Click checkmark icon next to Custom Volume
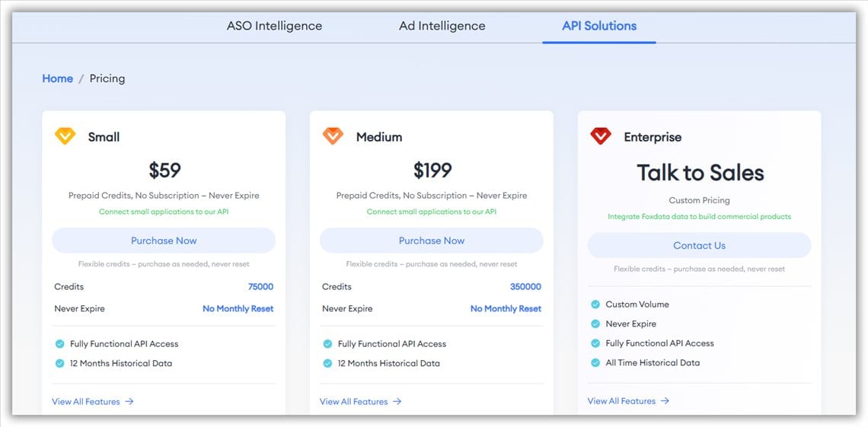This screenshot has height=427, width=868. coord(595,304)
